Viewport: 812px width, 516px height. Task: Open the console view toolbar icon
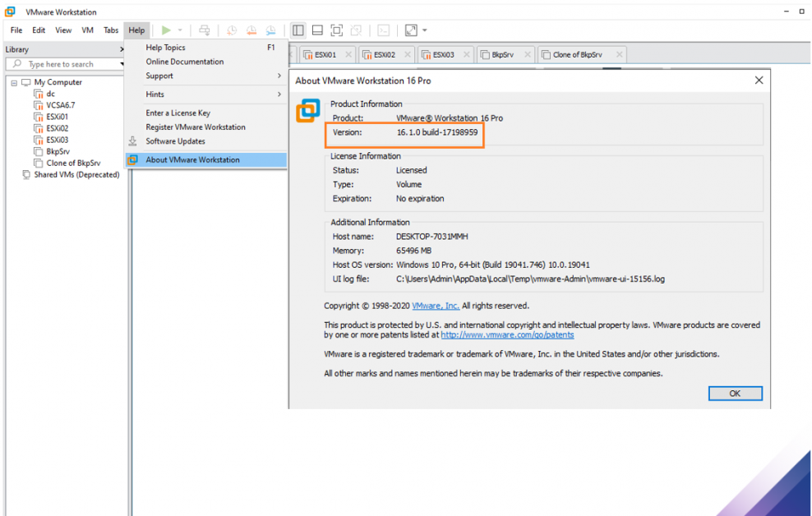(383, 30)
